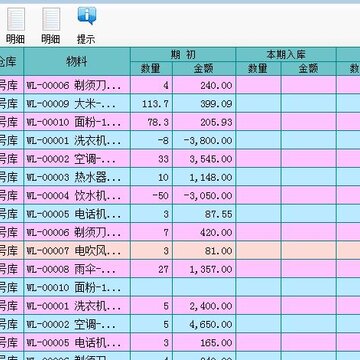360x360 pixels.
Task: Click the quantity cell -50
Action: click(x=151, y=195)
